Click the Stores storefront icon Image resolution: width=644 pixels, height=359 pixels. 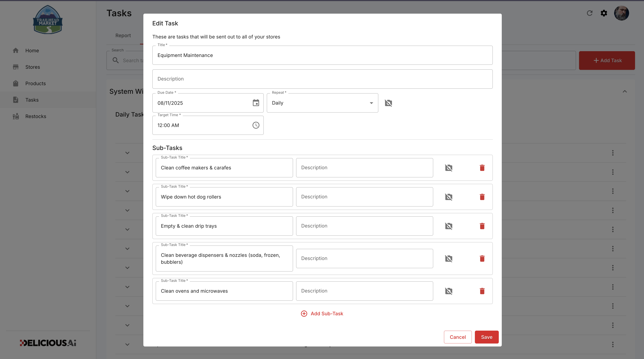[16, 67]
